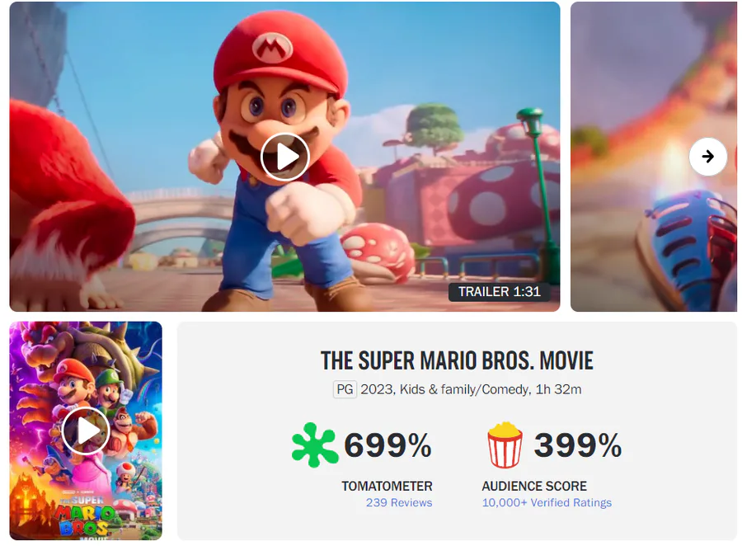Image resolution: width=742 pixels, height=560 pixels.
Task: Click the TOMATOMETER label
Action: pyautogui.click(x=387, y=486)
